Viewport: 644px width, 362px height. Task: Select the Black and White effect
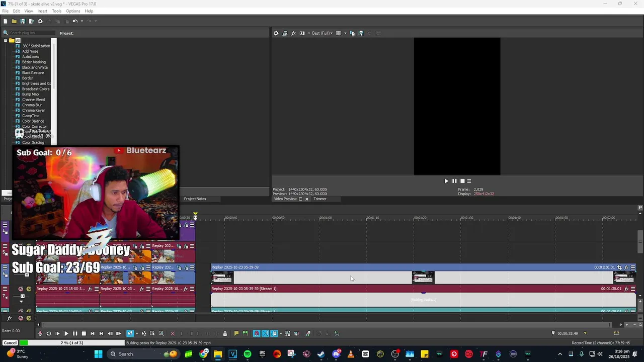35,67
